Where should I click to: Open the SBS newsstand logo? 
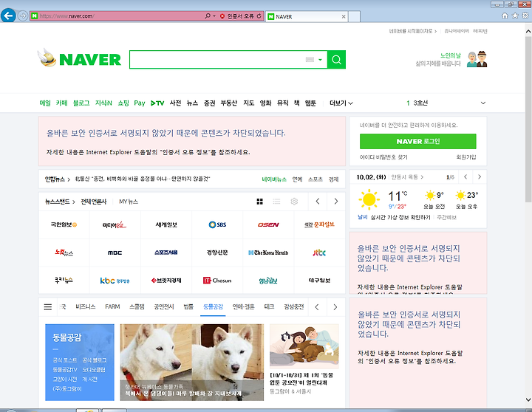(217, 224)
